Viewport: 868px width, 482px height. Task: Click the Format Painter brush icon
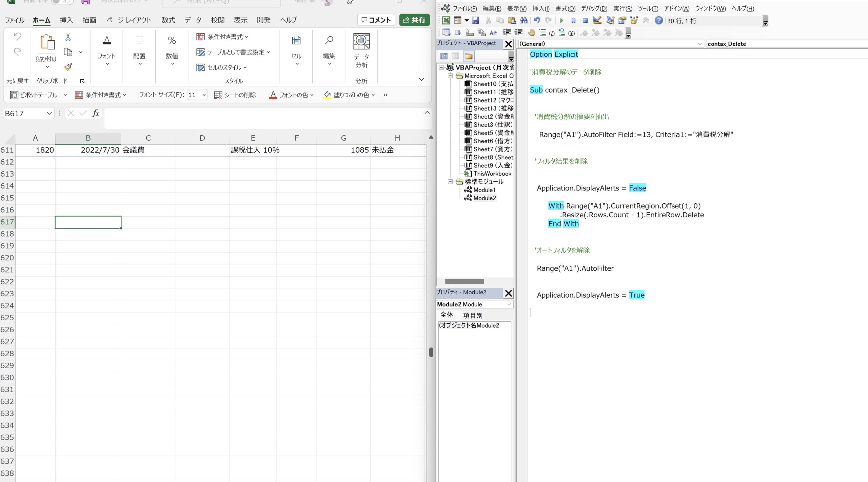68,67
